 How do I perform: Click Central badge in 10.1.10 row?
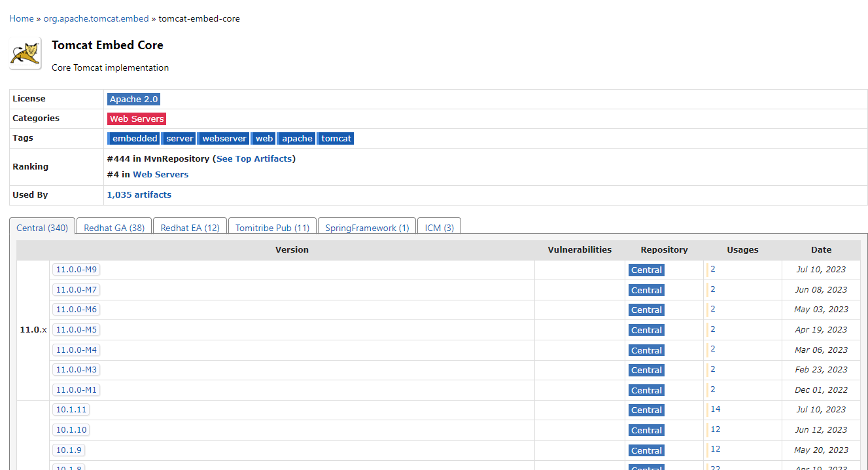(646, 430)
